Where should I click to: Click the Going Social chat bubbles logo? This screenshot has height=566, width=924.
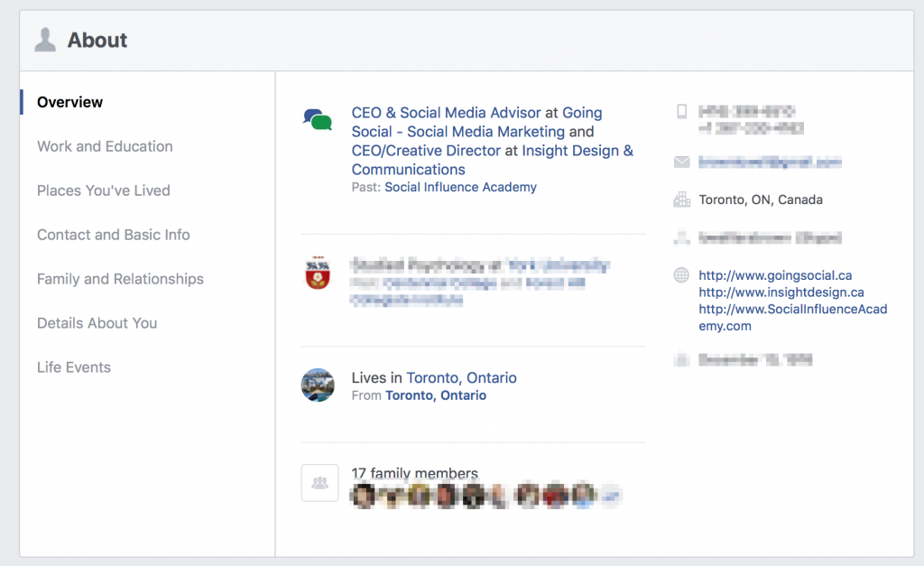(x=318, y=119)
